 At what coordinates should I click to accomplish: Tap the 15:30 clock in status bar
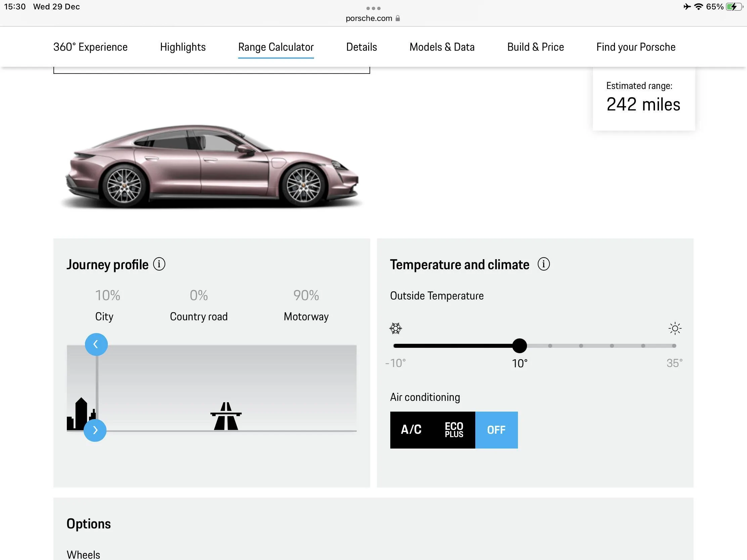[x=15, y=7]
